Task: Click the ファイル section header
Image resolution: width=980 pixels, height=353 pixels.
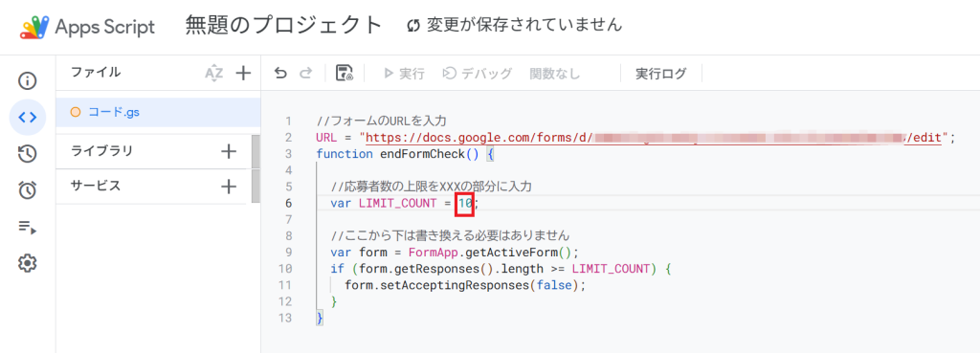Action: pos(96,73)
